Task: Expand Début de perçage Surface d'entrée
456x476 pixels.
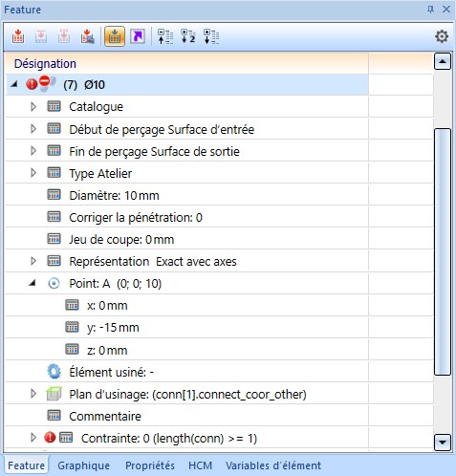Action: point(33,129)
